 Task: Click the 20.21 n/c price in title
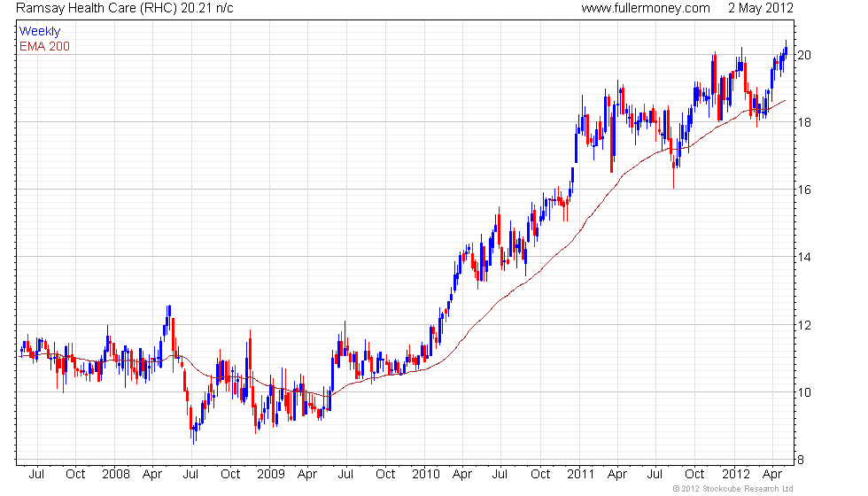[x=207, y=8]
